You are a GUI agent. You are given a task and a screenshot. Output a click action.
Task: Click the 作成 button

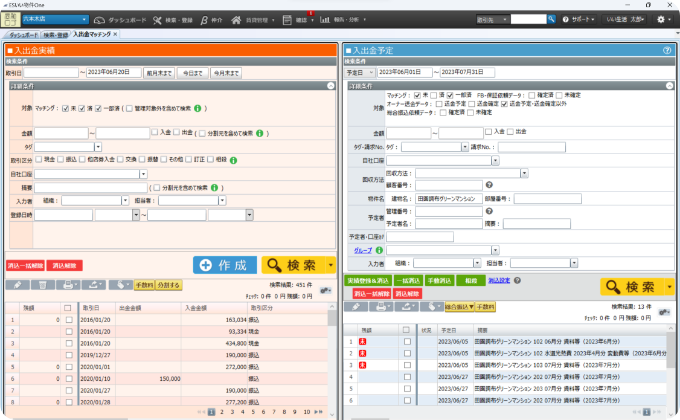point(225,265)
